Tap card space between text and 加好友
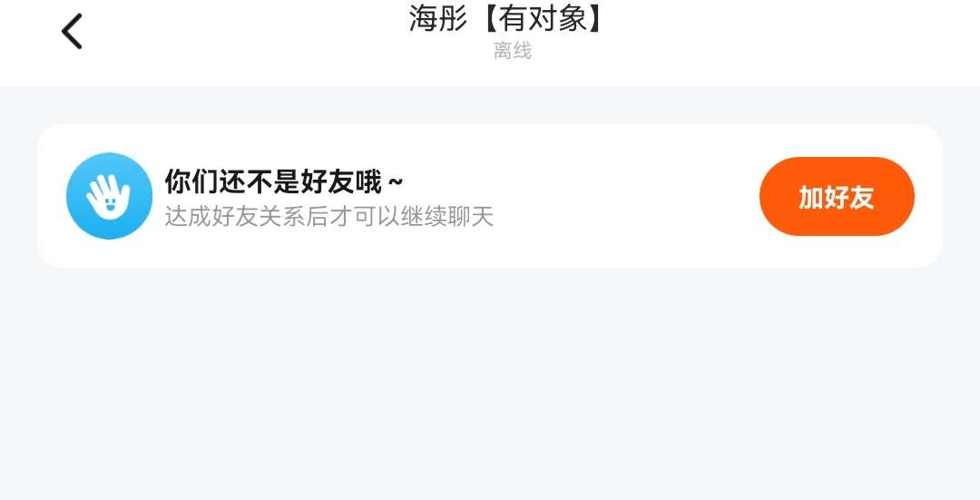 [626, 196]
